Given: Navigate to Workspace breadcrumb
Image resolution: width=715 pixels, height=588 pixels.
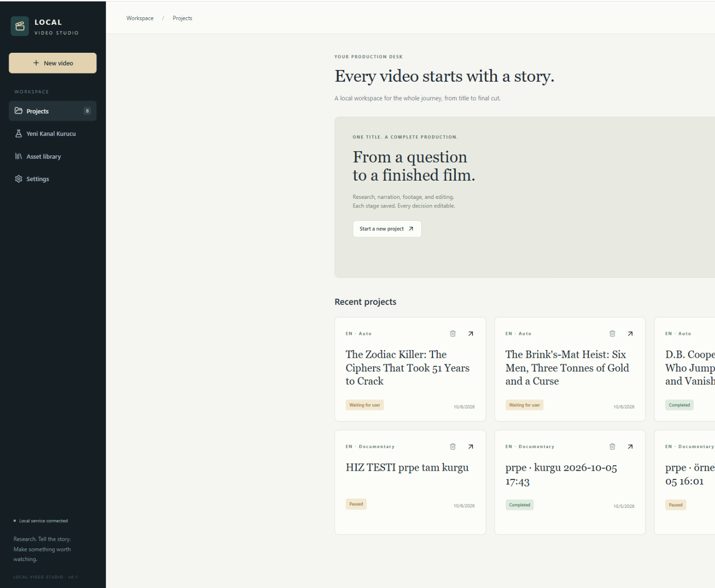Looking at the screenshot, I should 140,18.
